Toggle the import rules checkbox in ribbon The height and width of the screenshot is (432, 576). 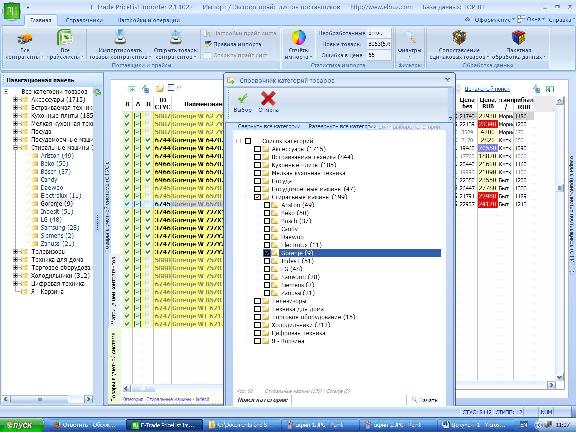point(208,44)
